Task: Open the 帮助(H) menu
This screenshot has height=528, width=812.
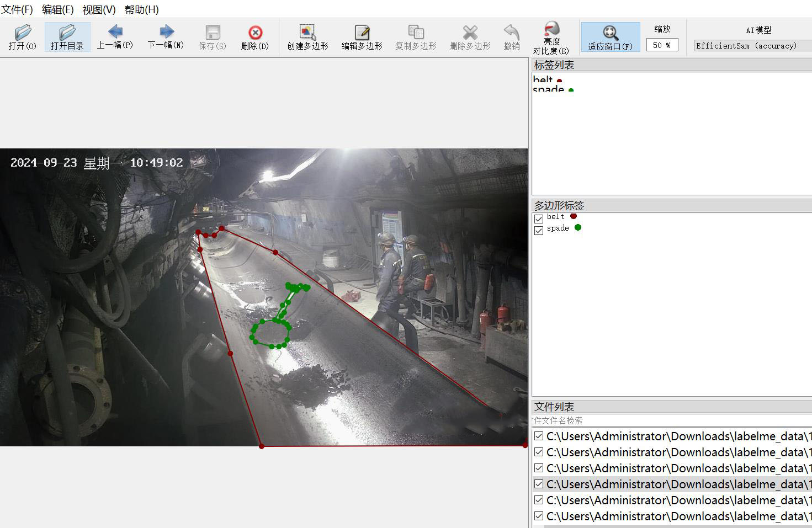Action: coord(141,9)
